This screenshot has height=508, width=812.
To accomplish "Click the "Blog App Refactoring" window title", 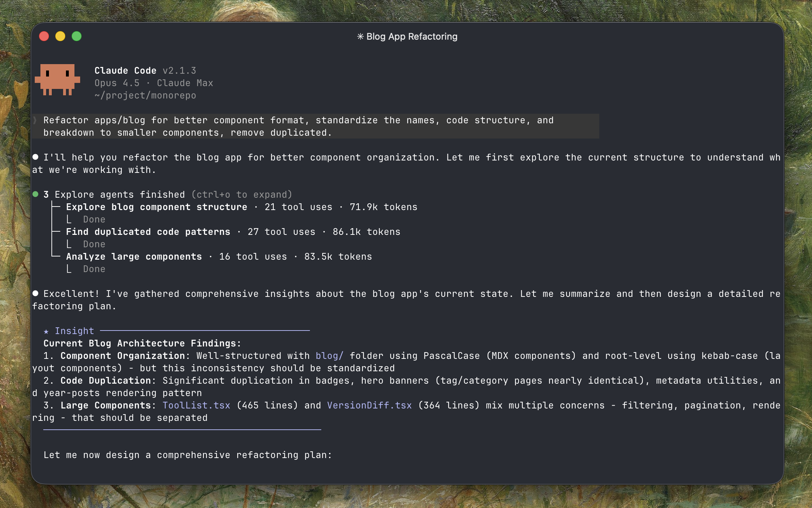I will pyautogui.click(x=412, y=36).
